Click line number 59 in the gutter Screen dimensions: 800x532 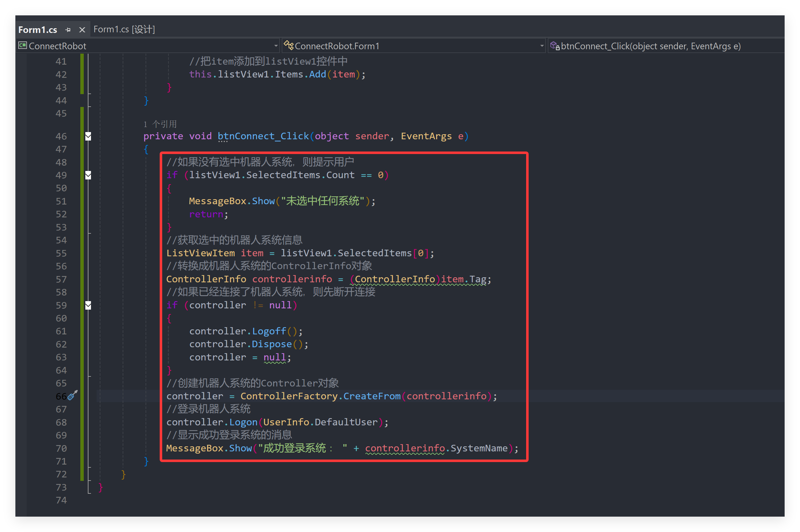(x=61, y=305)
